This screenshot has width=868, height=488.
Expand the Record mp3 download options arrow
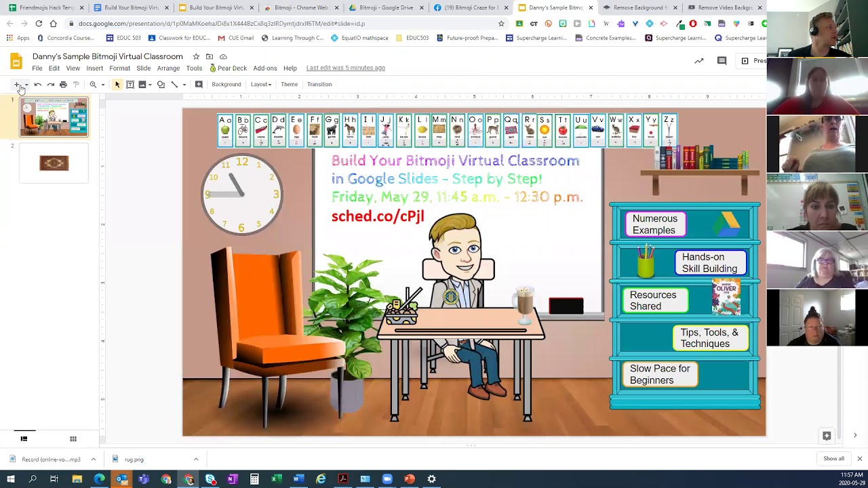[x=93, y=460]
